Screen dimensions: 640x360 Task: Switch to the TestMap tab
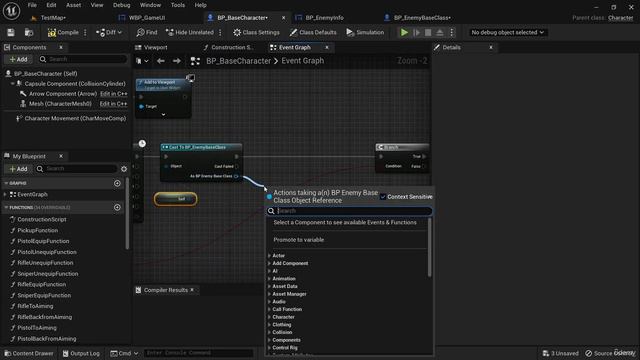tap(53, 18)
